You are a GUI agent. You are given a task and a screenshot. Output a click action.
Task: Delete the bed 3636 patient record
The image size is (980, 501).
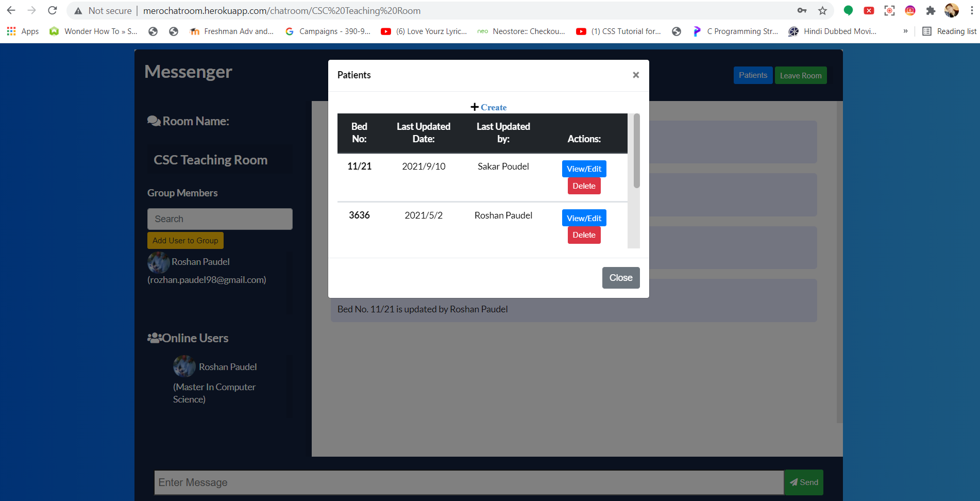[584, 235]
